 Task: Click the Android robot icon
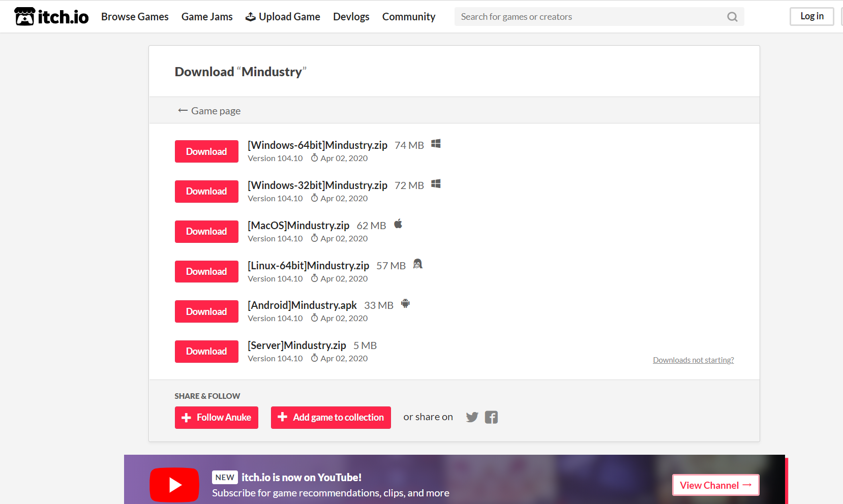(405, 304)
